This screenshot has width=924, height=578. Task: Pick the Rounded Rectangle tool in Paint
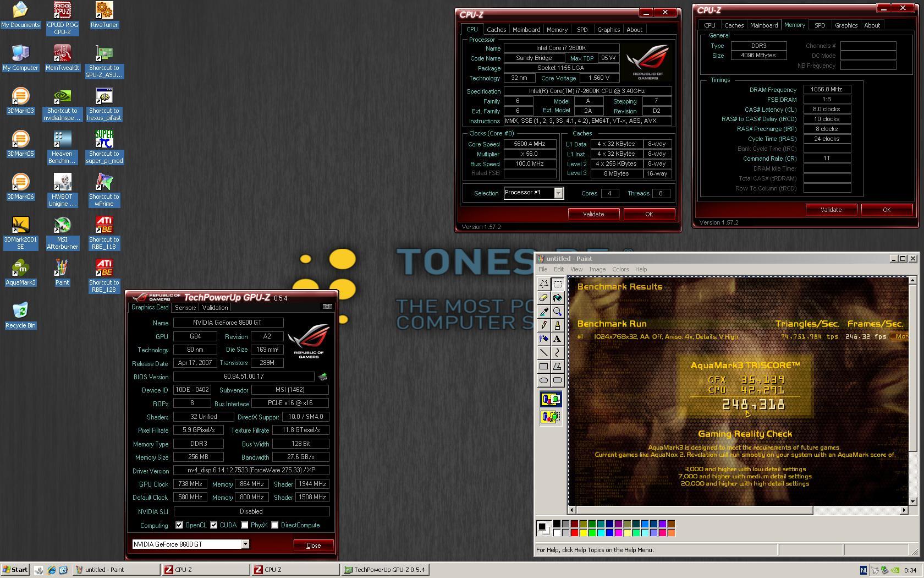pos(557,380)
